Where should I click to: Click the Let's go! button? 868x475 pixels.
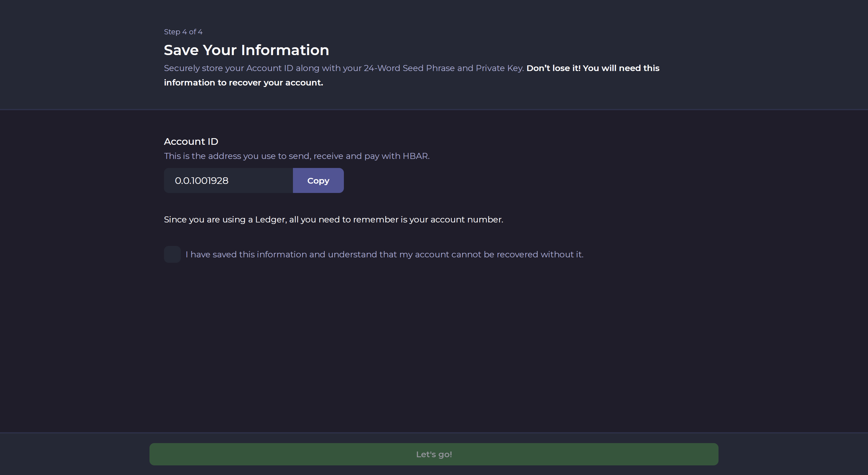434,454
